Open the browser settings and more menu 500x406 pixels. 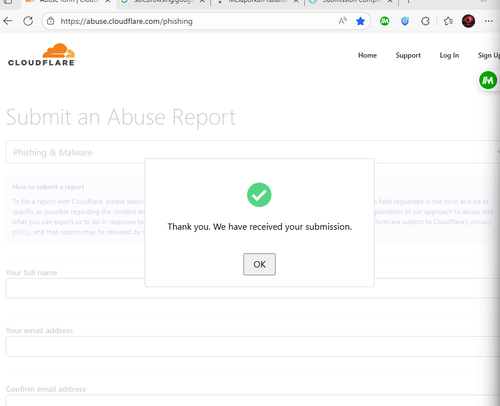[489, 21]
